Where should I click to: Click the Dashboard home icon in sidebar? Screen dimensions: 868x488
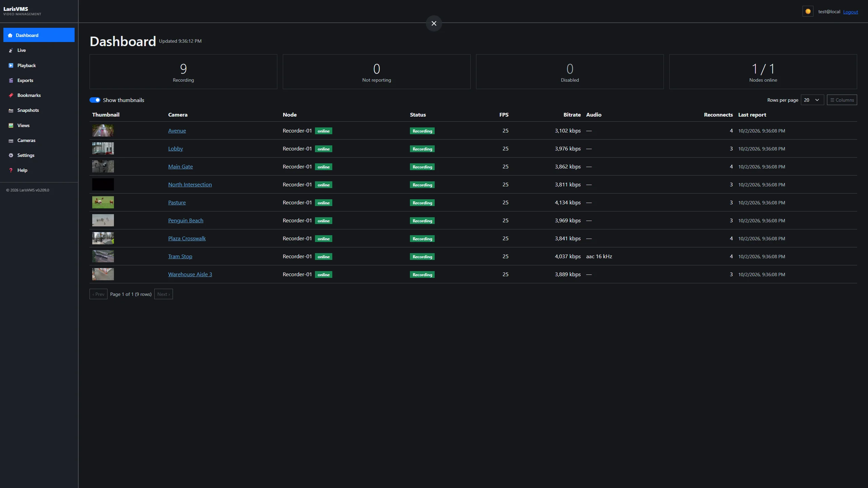[10, 35]
